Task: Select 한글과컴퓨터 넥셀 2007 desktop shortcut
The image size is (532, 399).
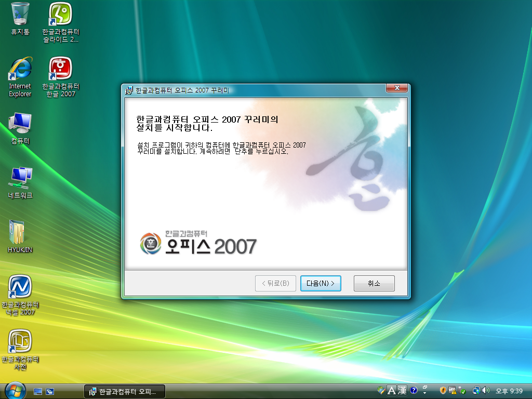Action: [x=20, y=296]
